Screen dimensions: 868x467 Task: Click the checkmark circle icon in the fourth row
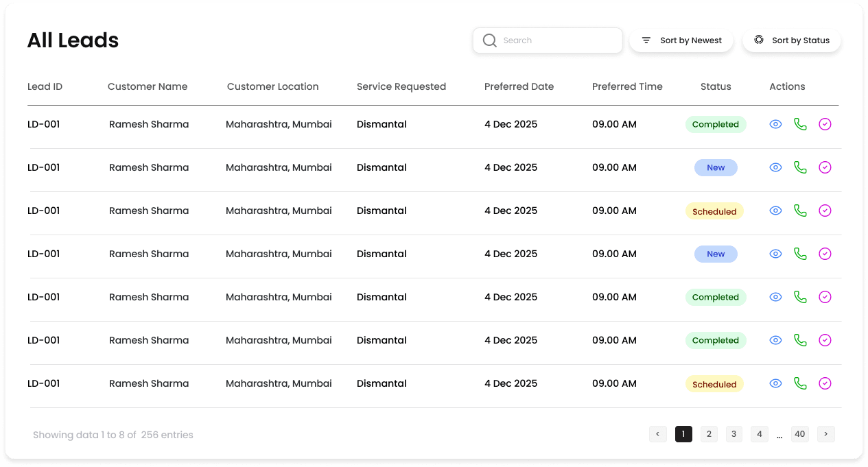(x=825, y=254)
